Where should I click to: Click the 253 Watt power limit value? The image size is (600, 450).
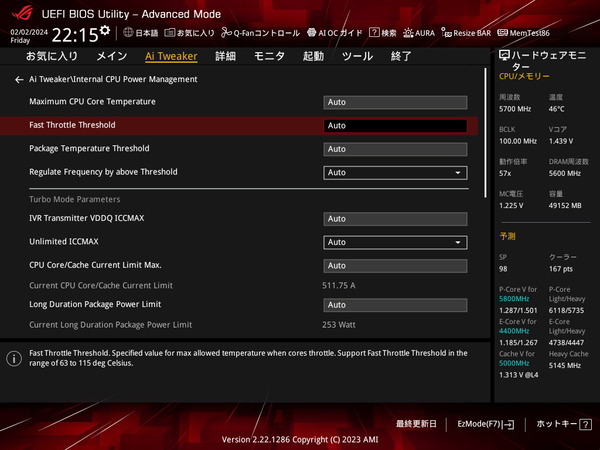[x=339, y=325]
